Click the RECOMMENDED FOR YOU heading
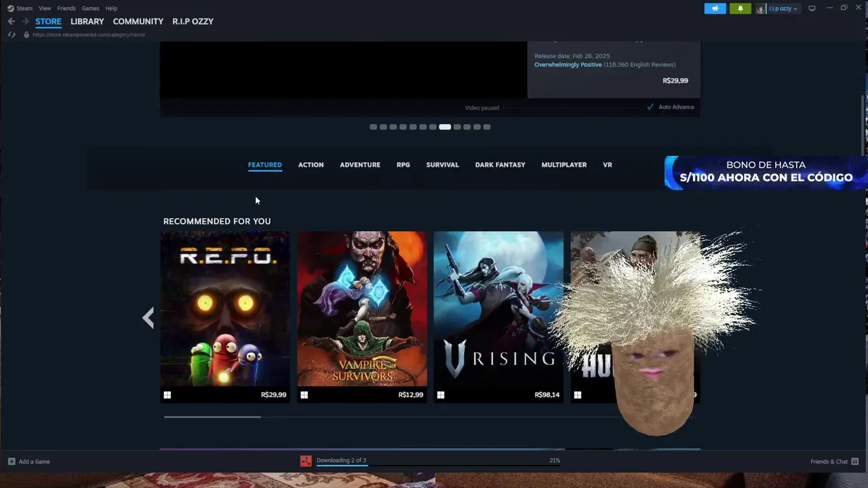The height and width of the screenshot is (488, 868). pyautogui.click(x=217, y=221)
